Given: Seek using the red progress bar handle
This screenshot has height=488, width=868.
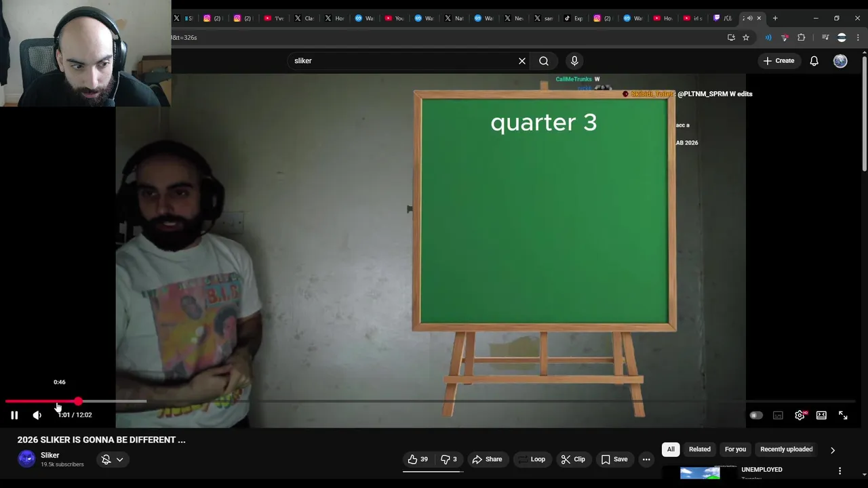Looking at the screenshot, I should coord(79,402).
